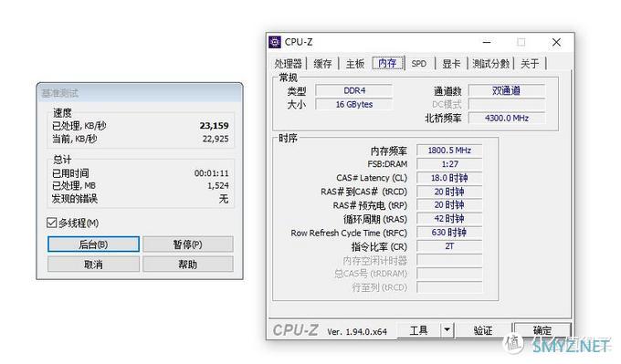The image size is (621, 364).
Task: Click the 工具 button in CPU-Z
Action: click(418, 329)
